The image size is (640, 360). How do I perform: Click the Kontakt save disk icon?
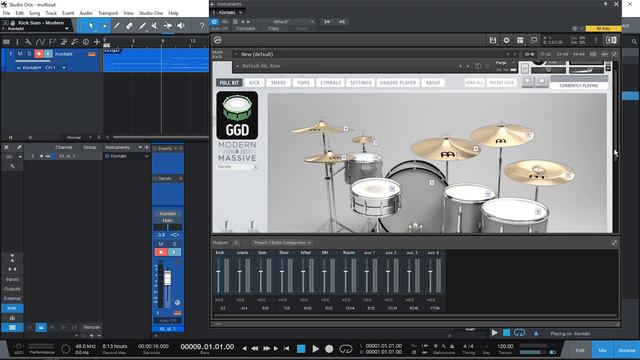(x=493, y=40)
